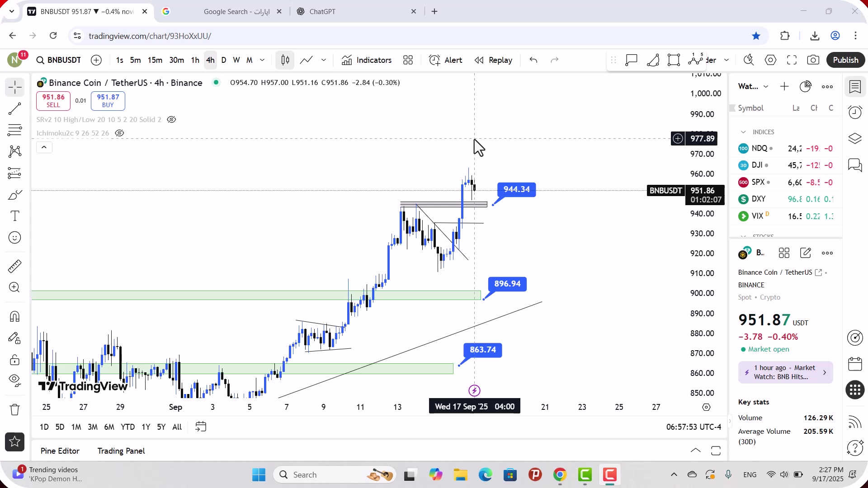Open the favorites star toolbar button

(15, 442)
